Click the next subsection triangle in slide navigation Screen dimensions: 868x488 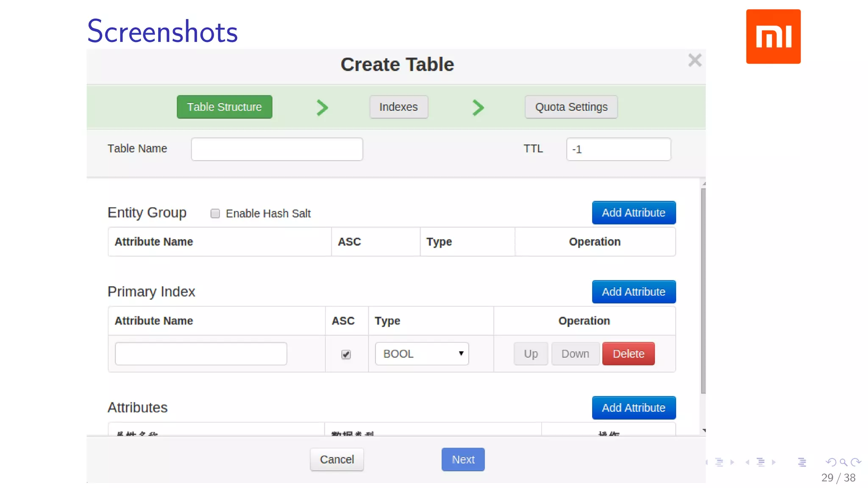point(732,462)
